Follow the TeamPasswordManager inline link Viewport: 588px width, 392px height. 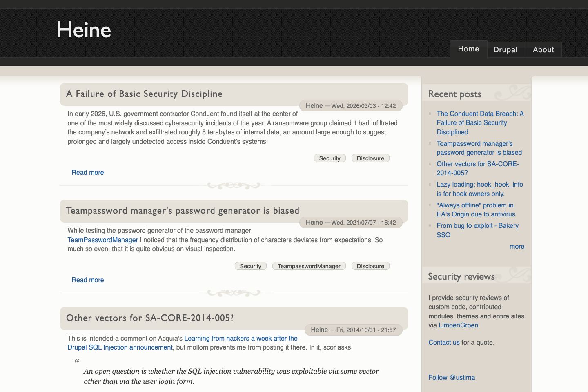102,240
